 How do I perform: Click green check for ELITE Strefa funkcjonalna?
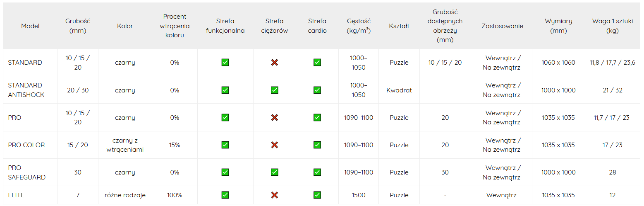225,195
